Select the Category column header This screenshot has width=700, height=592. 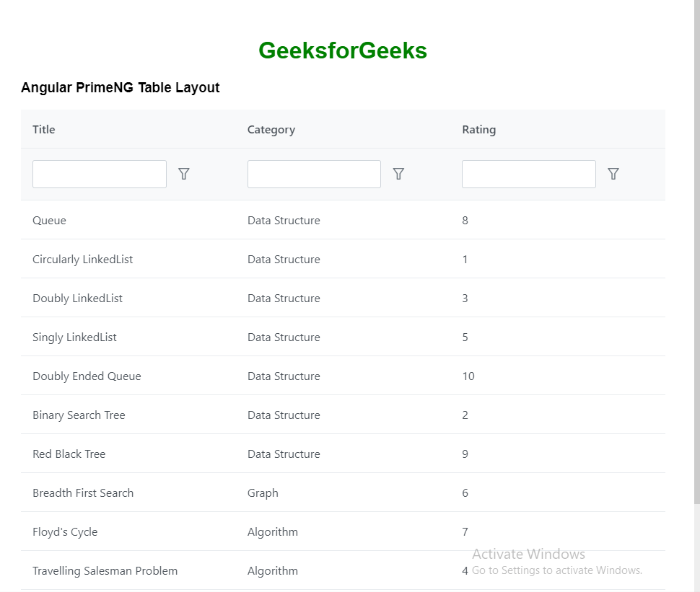coord(271,130)
